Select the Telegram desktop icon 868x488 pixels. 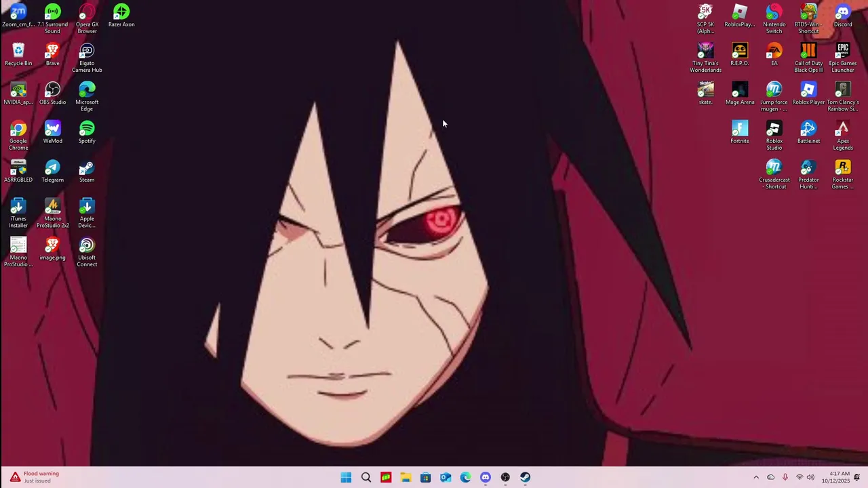click(x=52, y=171)
